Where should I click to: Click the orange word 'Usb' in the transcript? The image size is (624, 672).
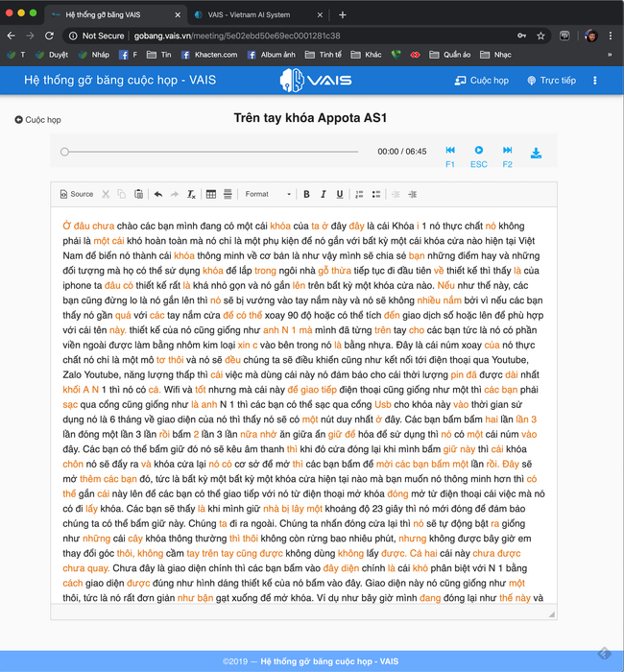click(383, 404)
